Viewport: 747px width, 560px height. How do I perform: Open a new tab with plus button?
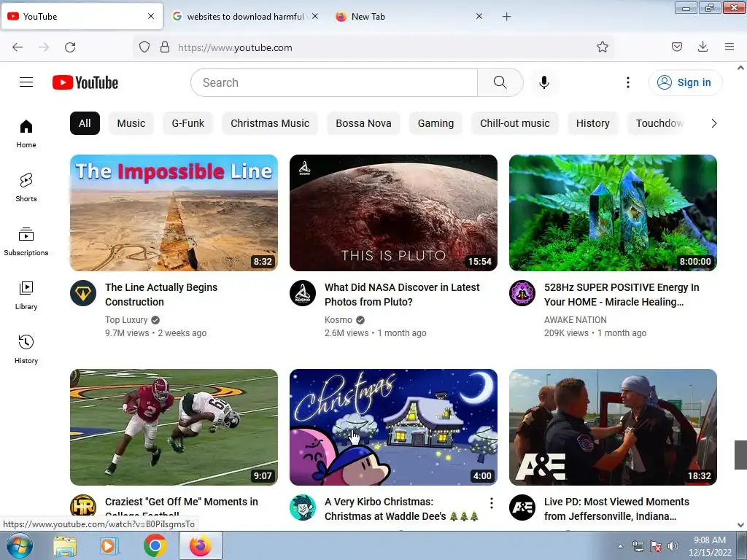[x=507, y=17]
